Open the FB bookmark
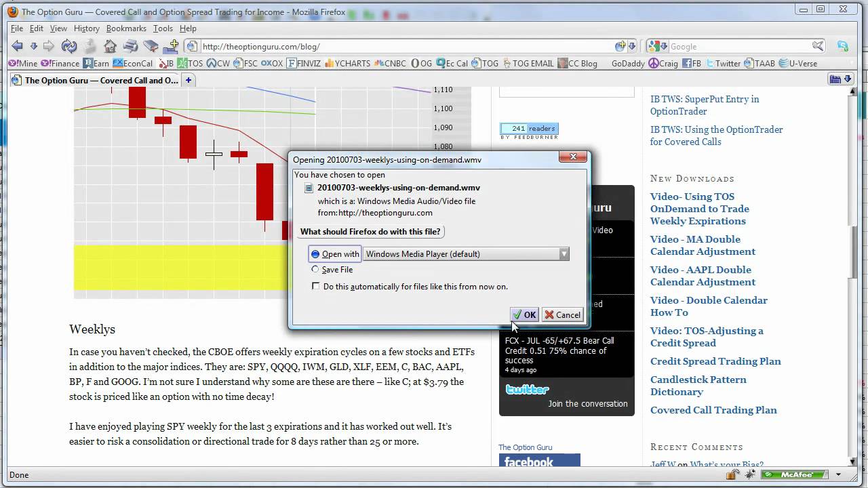This screenshot has height=488, width=868. (691, 63)
